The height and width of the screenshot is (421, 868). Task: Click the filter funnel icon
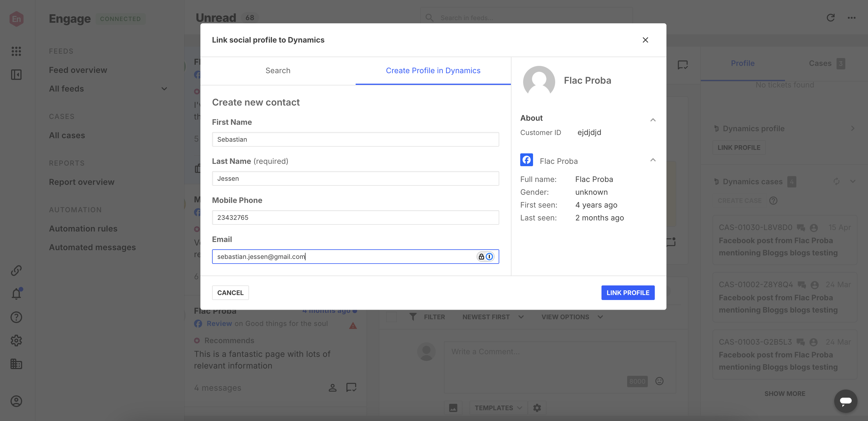coord(413,317)
